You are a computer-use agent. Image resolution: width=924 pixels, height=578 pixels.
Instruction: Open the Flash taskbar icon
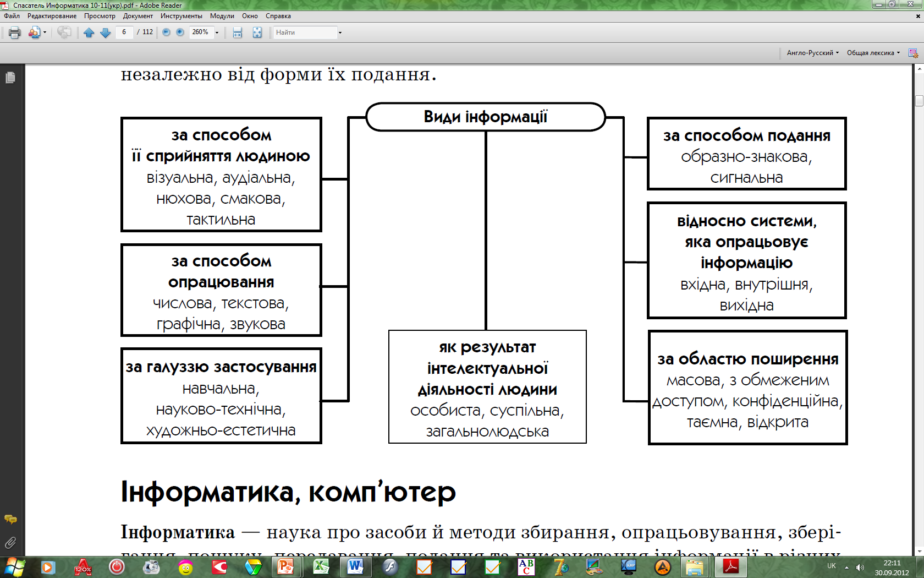[390, 567]
